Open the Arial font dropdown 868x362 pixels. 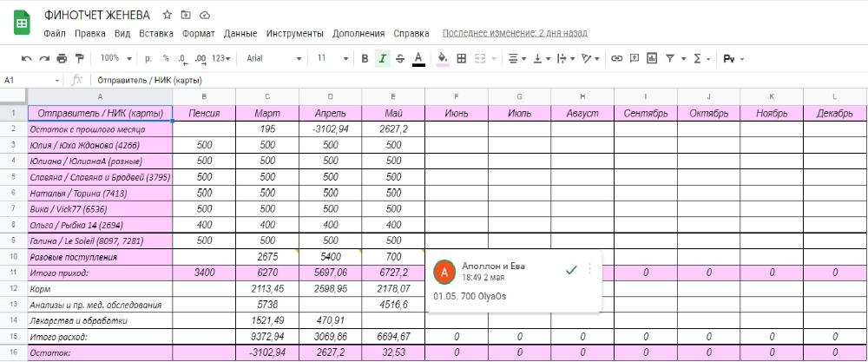click(x=273, y=58)
